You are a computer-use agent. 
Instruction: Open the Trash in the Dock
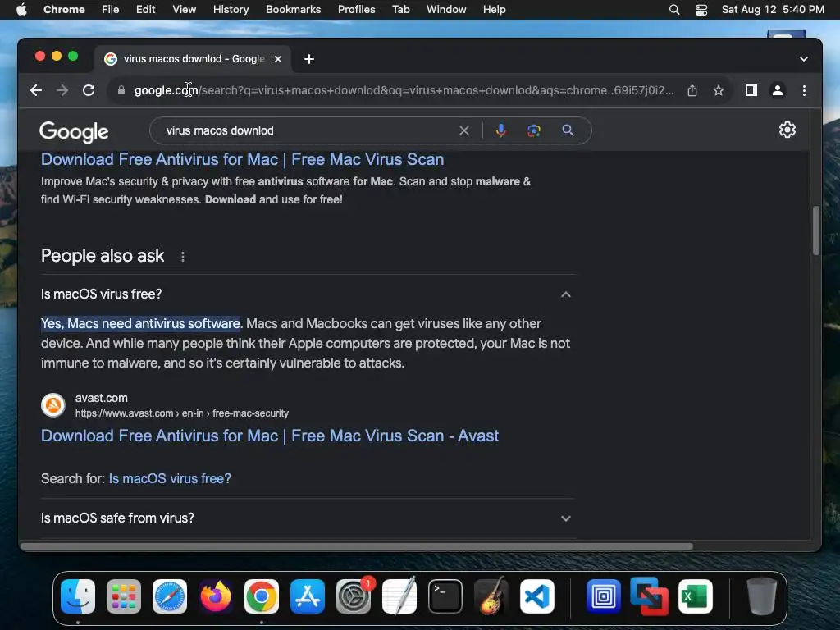761,596
